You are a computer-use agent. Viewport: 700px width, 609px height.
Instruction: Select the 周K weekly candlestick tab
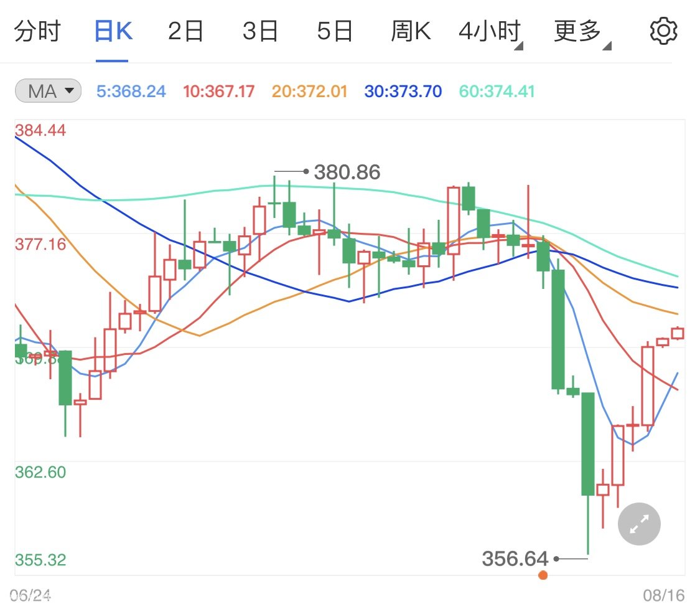click(411, 31)
